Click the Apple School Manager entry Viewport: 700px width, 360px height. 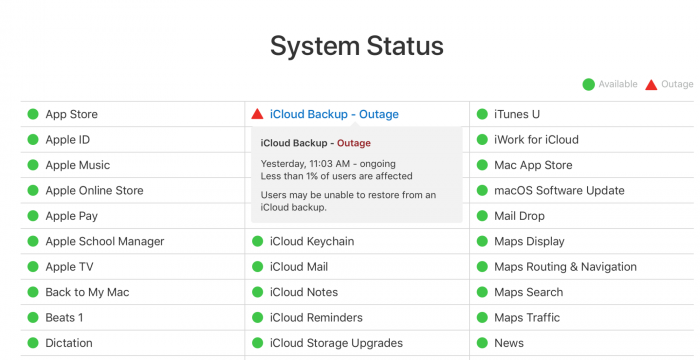tap(105, 242)
